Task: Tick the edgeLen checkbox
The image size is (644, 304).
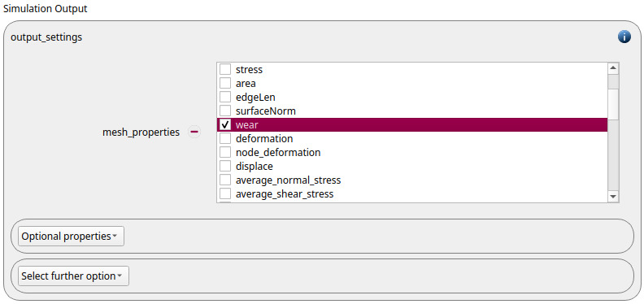Action: 225,97
